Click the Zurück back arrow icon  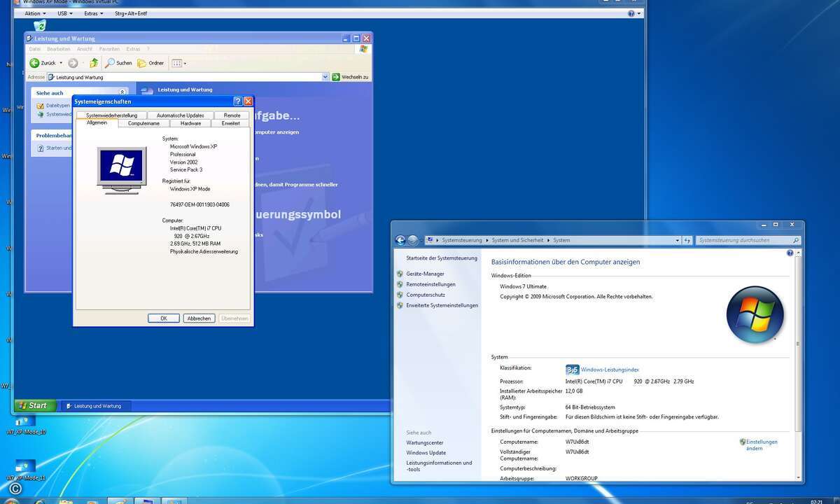click(34, 63)
